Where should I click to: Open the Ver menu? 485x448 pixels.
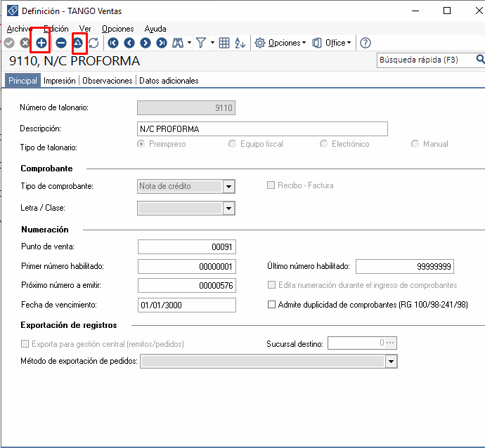coord(85,29)
